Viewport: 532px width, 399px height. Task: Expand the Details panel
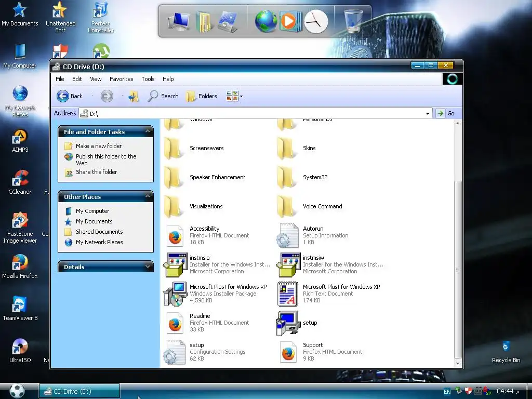pyautogui.click(x=148, y=267)
